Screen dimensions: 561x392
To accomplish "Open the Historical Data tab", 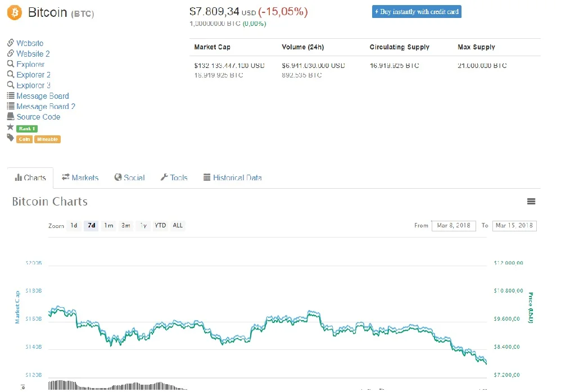I will tap(233, 177).
